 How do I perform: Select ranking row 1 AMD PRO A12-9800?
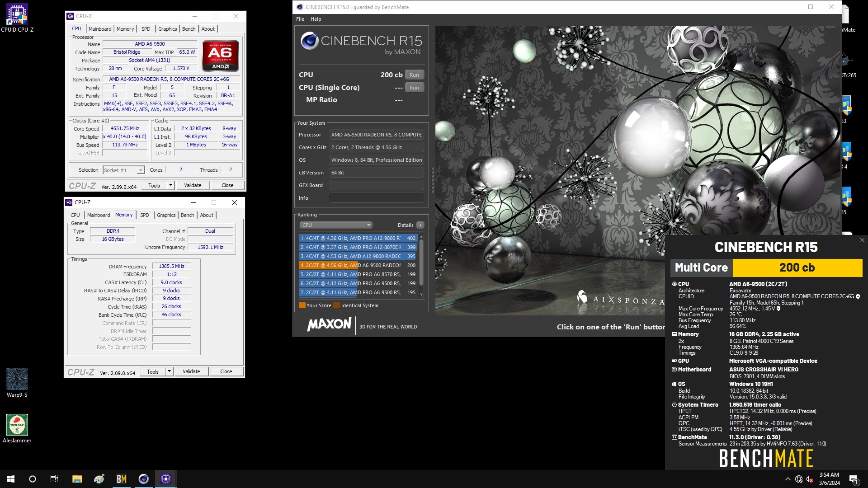coord(358,238)
